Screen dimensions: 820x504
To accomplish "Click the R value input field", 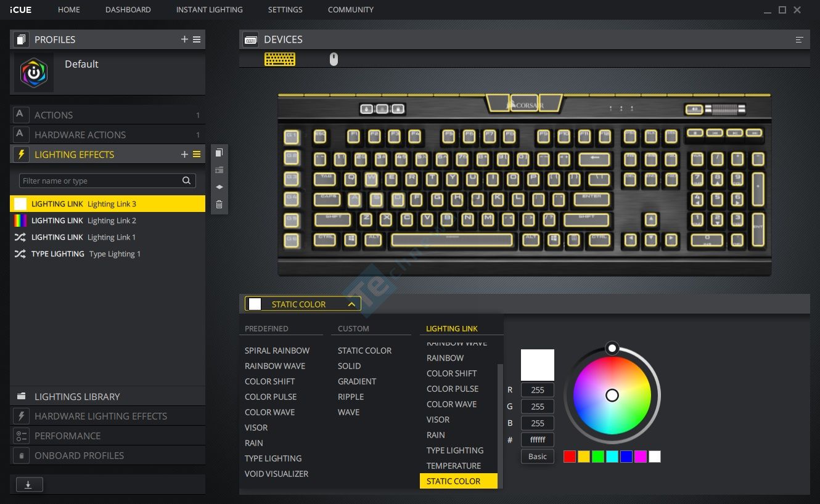I will 538,390.
